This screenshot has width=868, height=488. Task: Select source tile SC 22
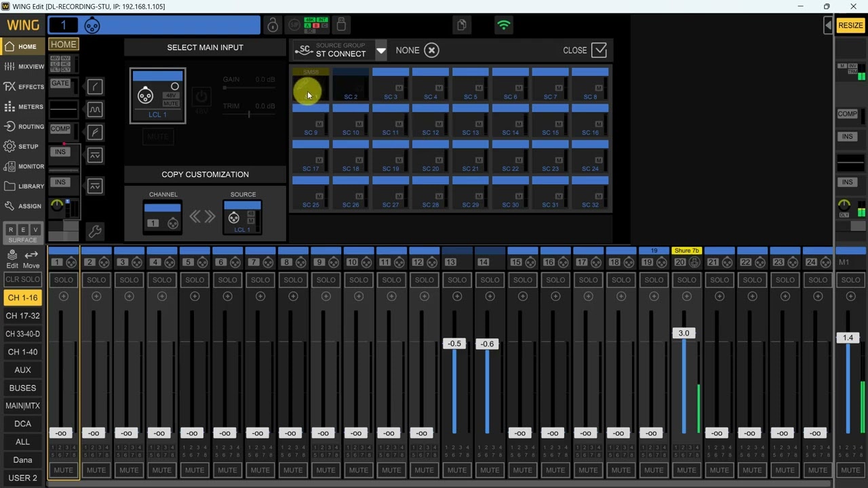tap(511, 157)
